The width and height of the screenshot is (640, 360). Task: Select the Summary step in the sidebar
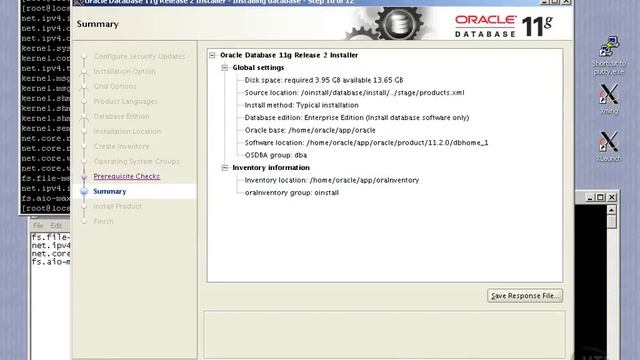click(x=109, y=191)
